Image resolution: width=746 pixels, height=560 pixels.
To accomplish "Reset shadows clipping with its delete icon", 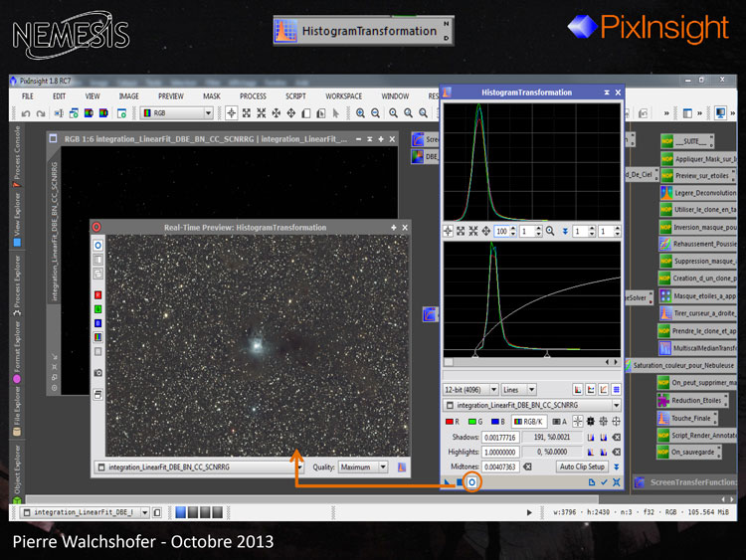I will point(617,438).
